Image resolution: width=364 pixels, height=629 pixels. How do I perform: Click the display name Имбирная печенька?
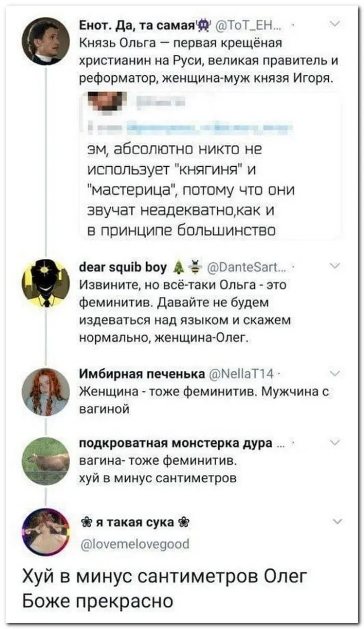(x=144, y=373)
